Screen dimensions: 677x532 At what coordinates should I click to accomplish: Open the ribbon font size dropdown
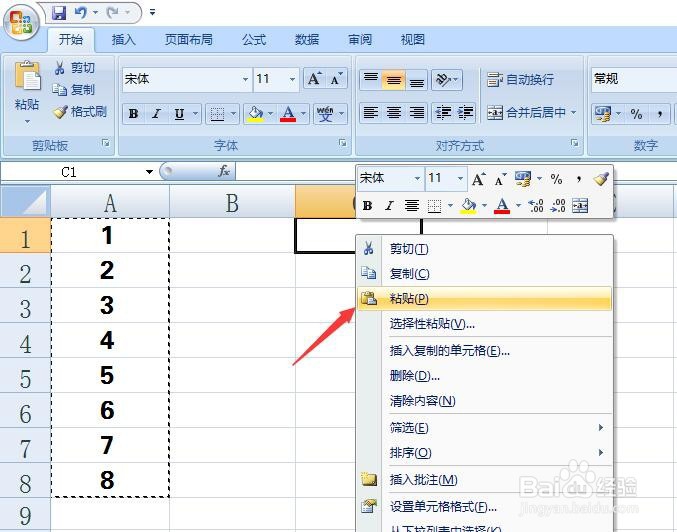[292, 79]
